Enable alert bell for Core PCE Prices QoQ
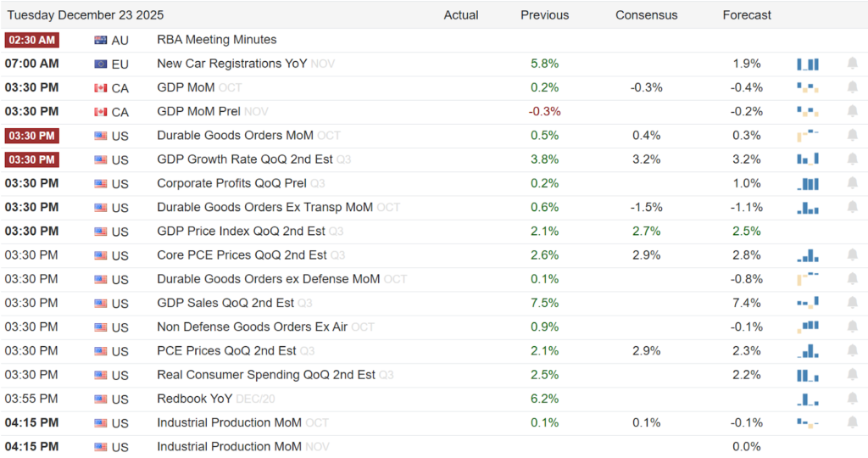Viewport: 868px width, 458px height. [x=853, y=254]
